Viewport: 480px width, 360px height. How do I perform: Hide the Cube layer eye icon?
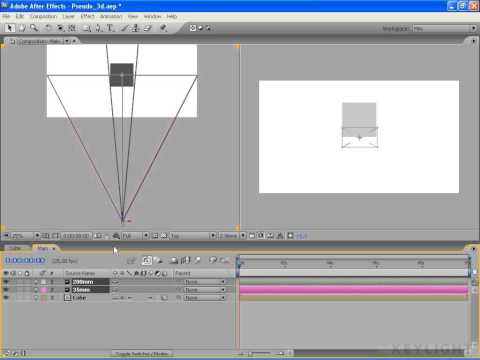[6, 298]
